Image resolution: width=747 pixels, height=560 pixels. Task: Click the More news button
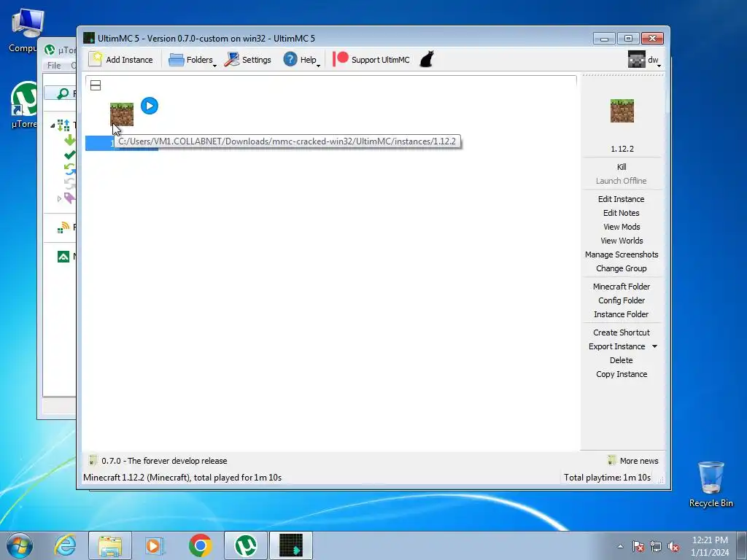point(633,461)
